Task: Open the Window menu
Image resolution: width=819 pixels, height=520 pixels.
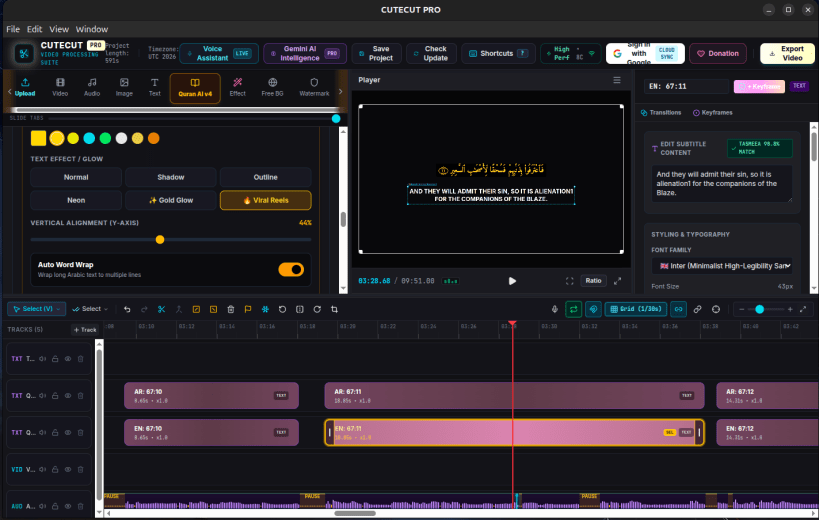Action: click(92, 29)
